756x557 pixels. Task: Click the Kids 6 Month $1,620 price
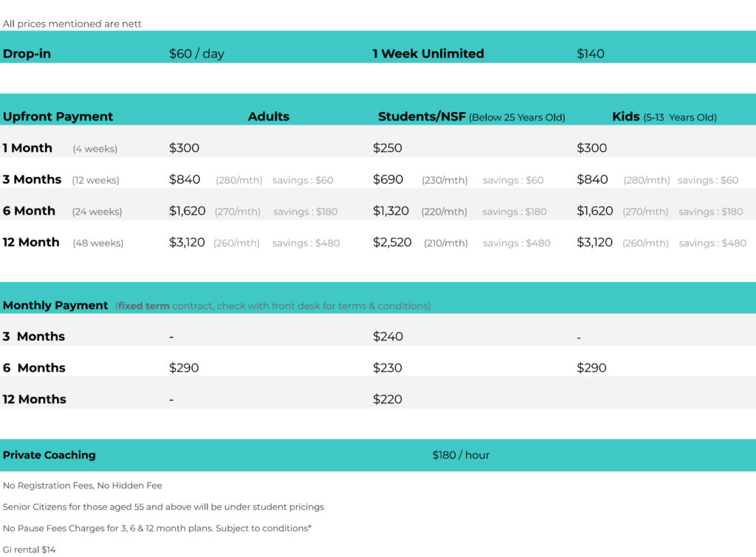click(594, 211)
